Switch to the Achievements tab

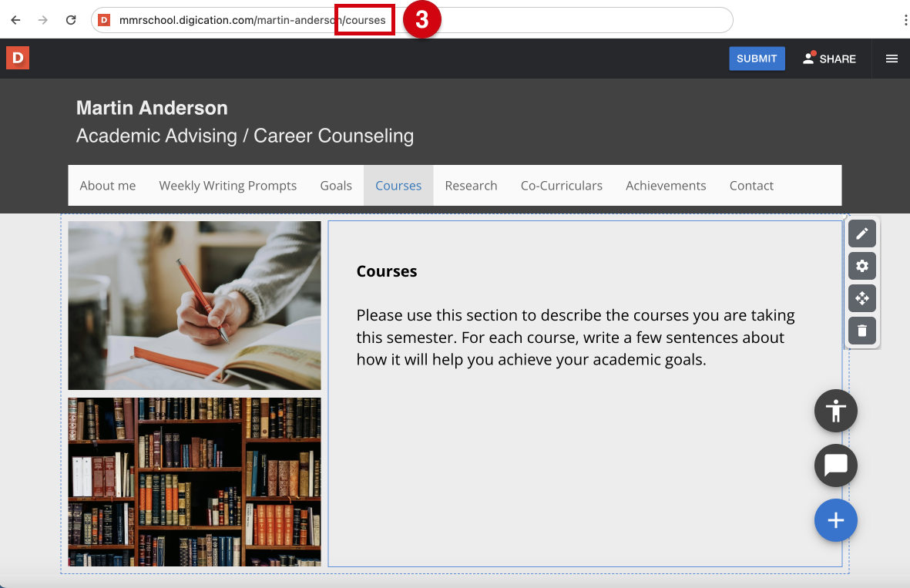(x=666, y=186)
